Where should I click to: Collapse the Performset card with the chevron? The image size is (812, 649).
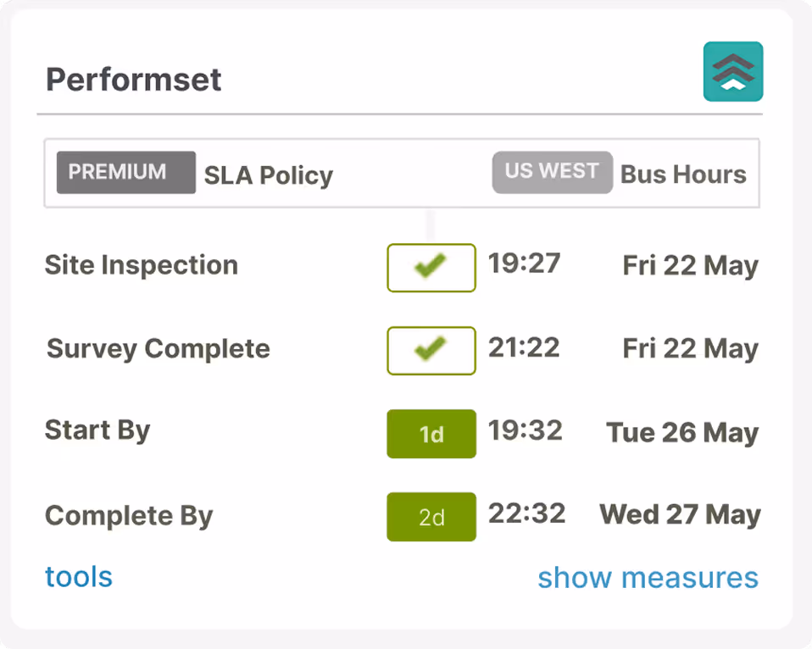[x=732, y=71]
